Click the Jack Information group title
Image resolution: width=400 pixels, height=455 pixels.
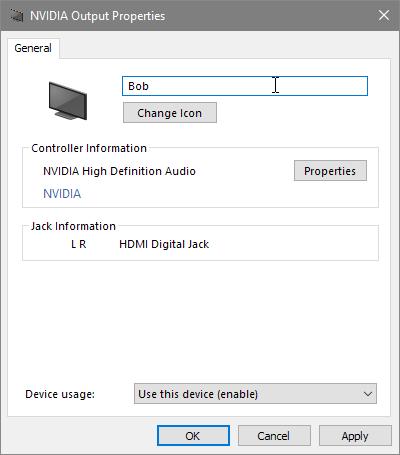click(73, 226)
